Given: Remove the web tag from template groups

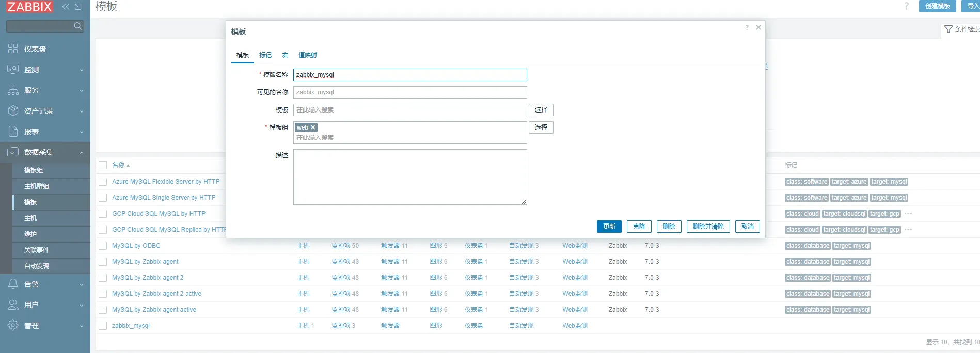Looking at the screenshot, I should click(x=313, y=127).
